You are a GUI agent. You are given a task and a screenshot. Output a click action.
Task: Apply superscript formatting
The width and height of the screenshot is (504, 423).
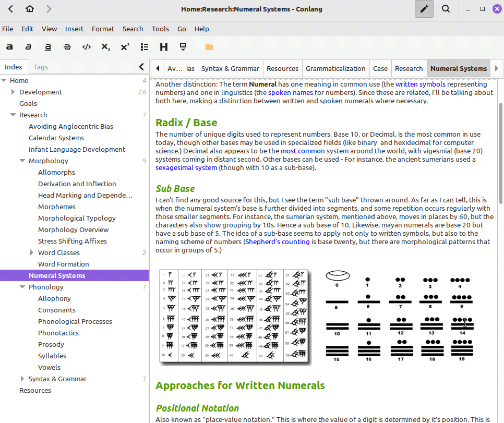(x=125, y=47)
